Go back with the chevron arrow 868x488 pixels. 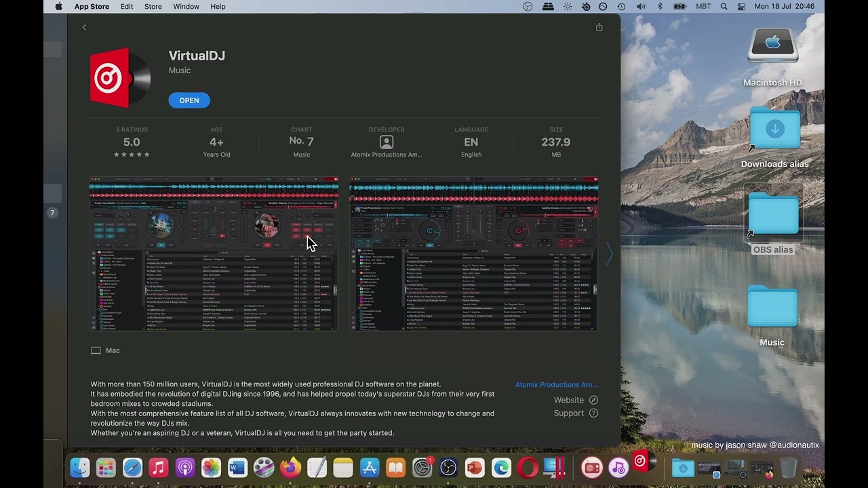click(84, 27)
